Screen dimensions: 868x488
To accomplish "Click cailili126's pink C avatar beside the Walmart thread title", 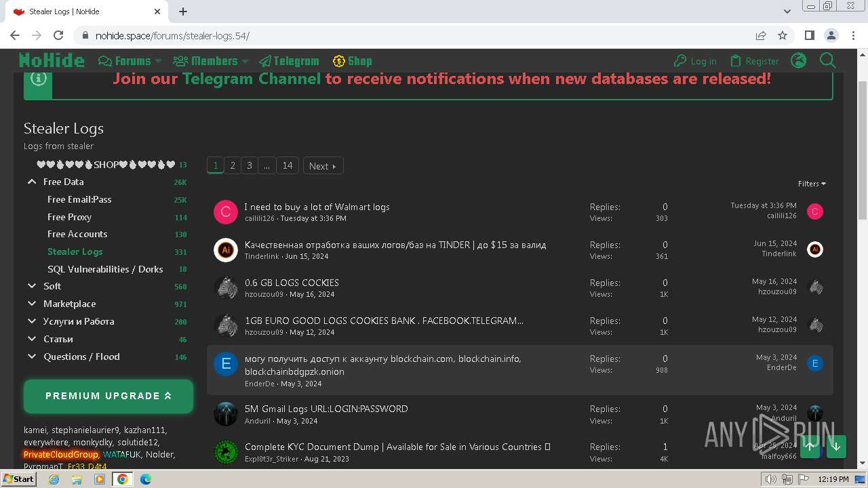I will [226, 212].
